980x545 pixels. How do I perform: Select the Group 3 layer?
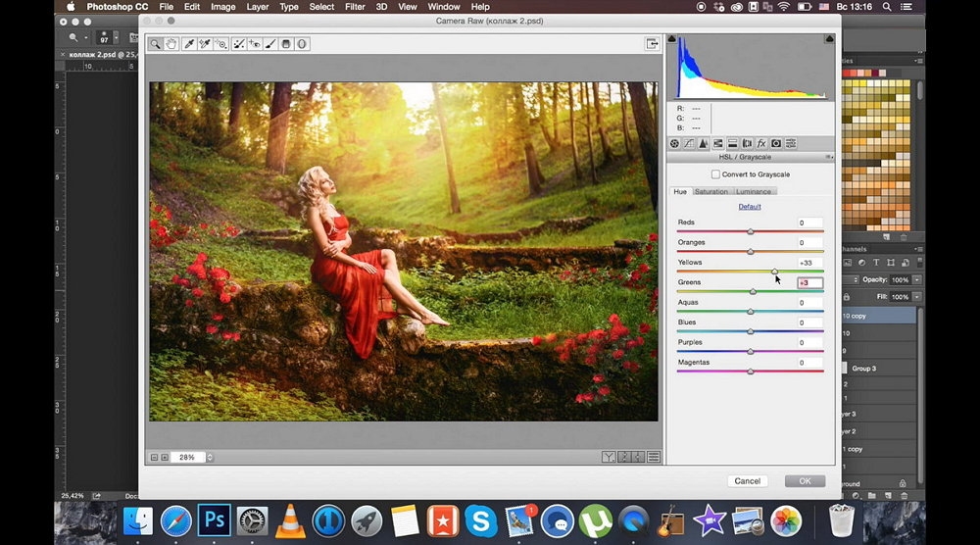879,369
